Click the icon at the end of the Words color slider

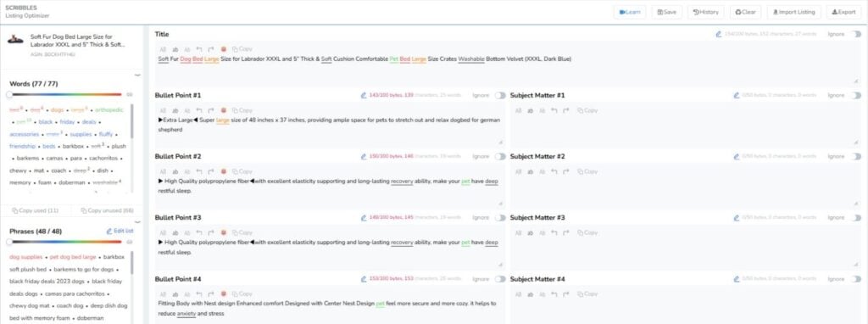[x=130, y=95]
